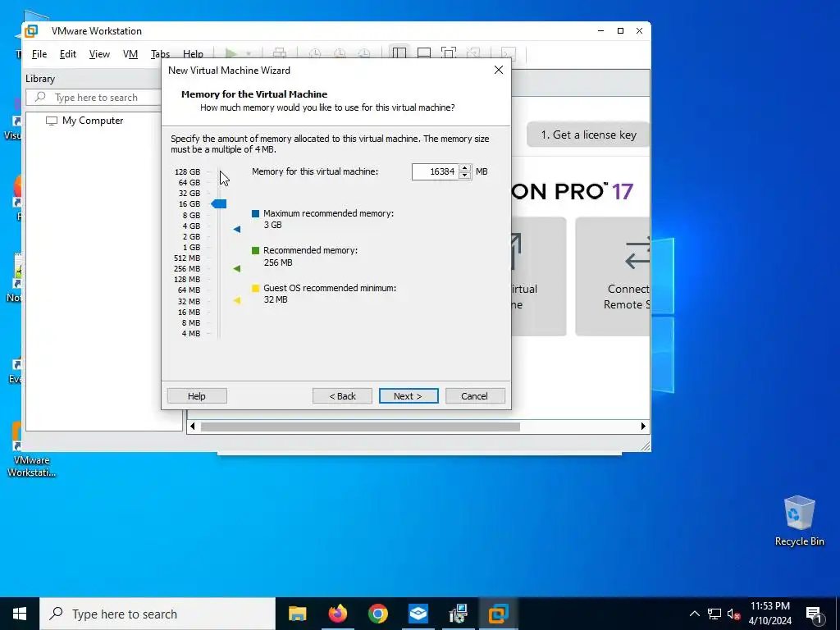Image resolution: width=840 pixels, height=630 pixels.
Task: Open the notification center icon
Action: (x=814, y=614)
